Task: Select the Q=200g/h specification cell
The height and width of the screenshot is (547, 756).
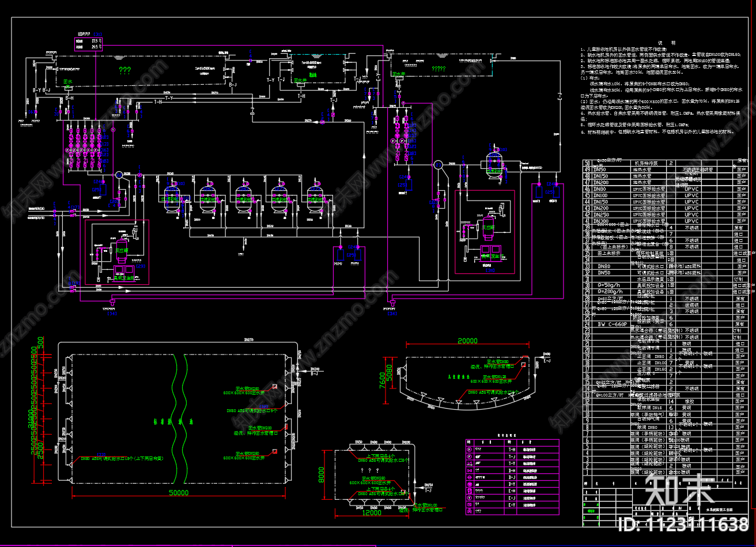Action: [x=610, y=292]
